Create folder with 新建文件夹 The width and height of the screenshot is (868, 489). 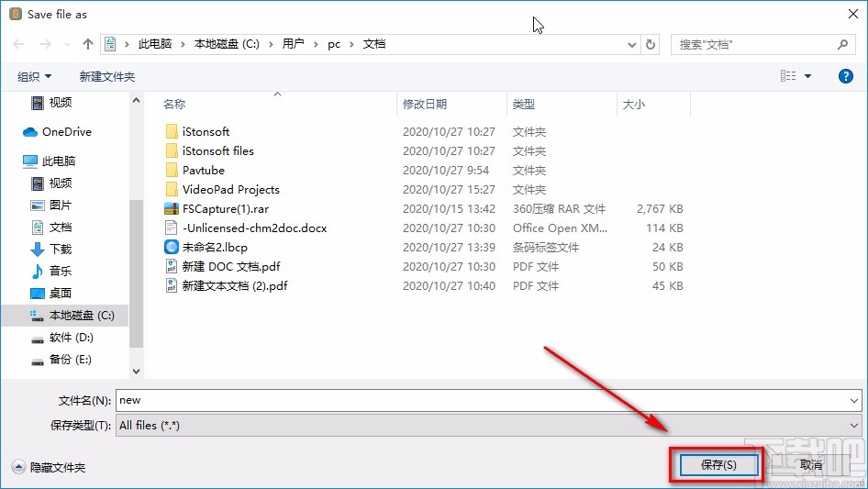[106, 76]
